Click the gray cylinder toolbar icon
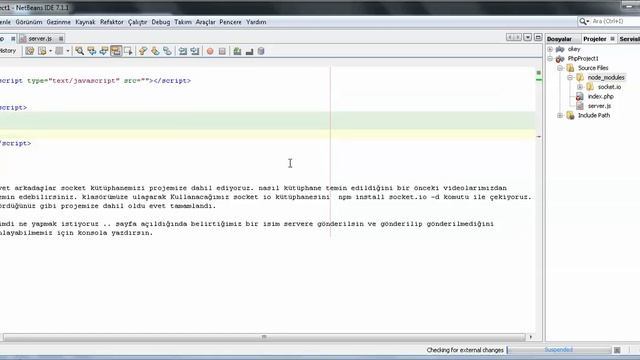Viewport: 640px width, 360px height. coord(261,51)
